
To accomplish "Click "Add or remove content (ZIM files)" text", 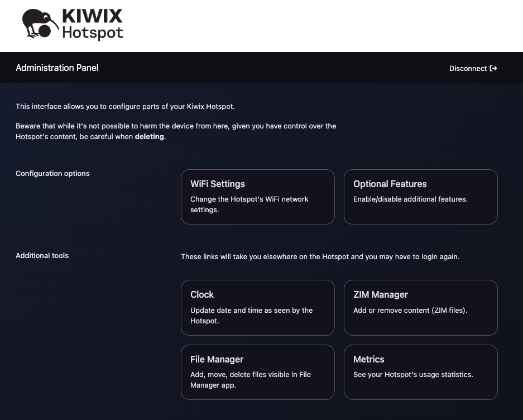I will [x=410, y=310].
